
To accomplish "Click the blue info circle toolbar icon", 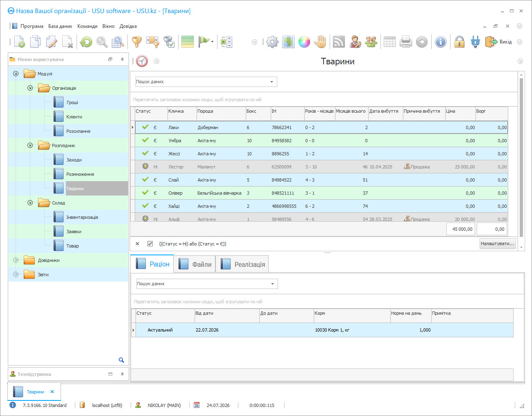I will tap(441, 42).
